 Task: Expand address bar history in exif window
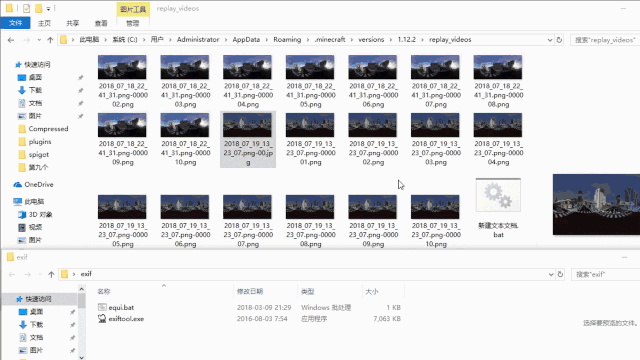tap(551, 274)
